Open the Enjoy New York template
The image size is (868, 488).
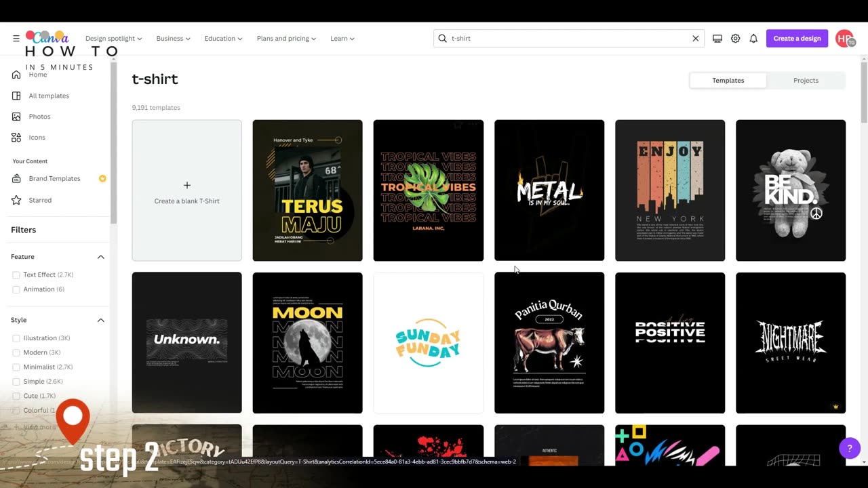670,190
